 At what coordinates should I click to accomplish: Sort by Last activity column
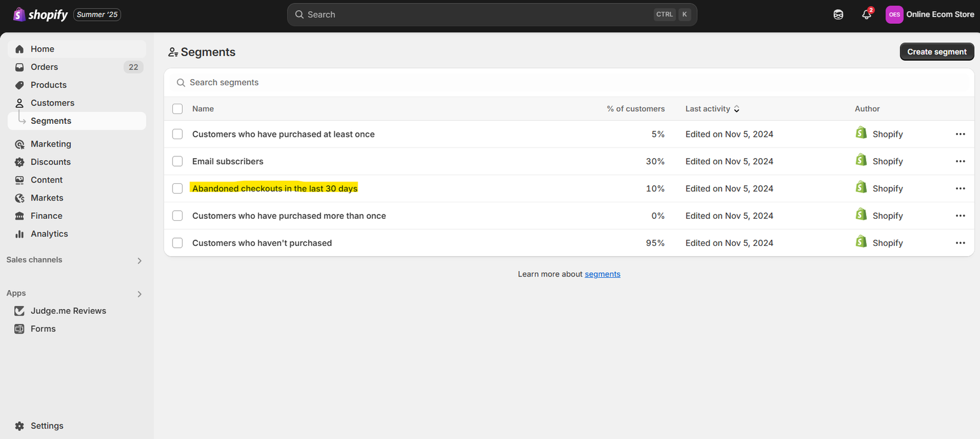click(x=712, y=109)
